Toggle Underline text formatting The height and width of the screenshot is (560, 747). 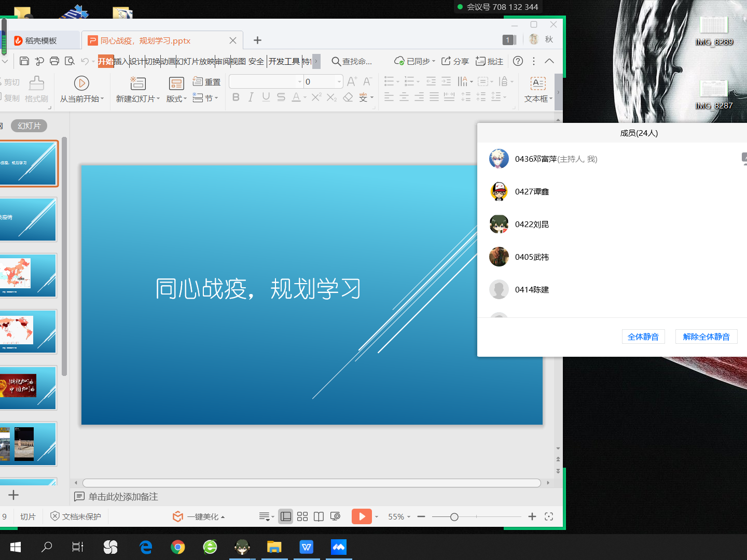[266, 97]
